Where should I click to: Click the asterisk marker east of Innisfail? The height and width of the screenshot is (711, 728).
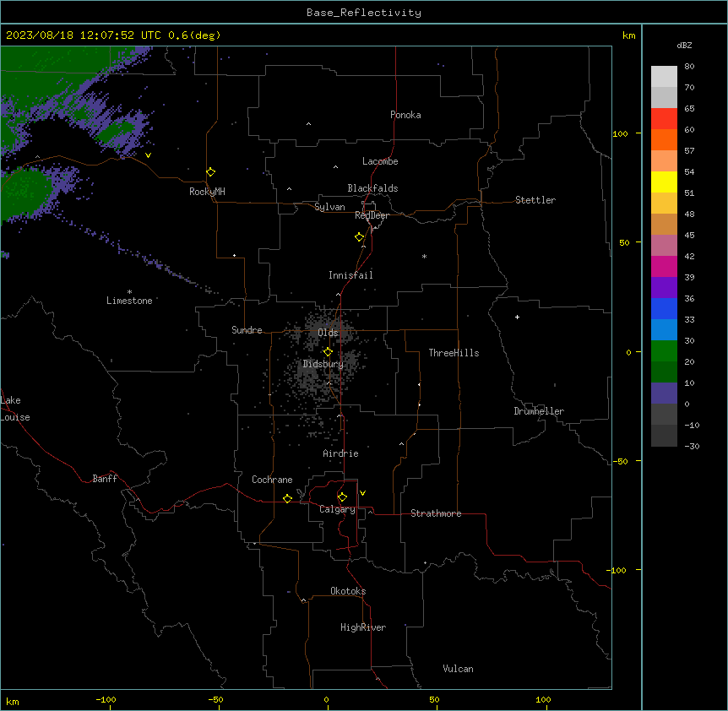[x=424, y=256]
